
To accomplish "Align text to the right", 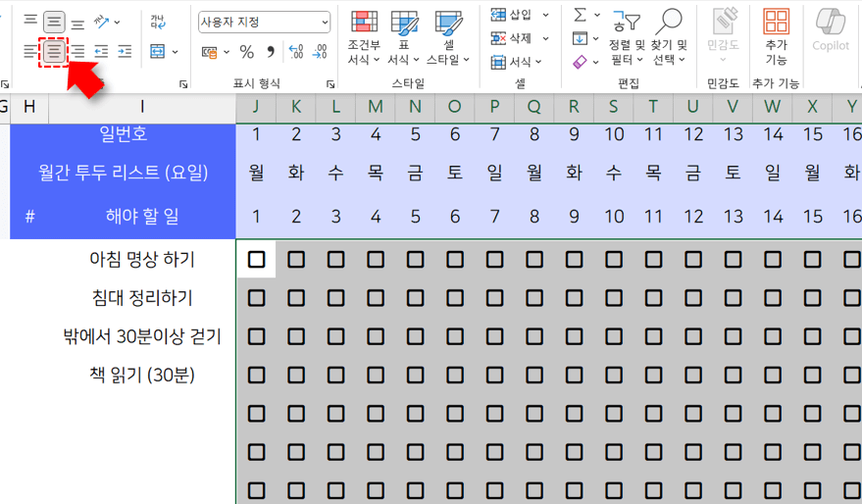I will [x=77, y=52].
